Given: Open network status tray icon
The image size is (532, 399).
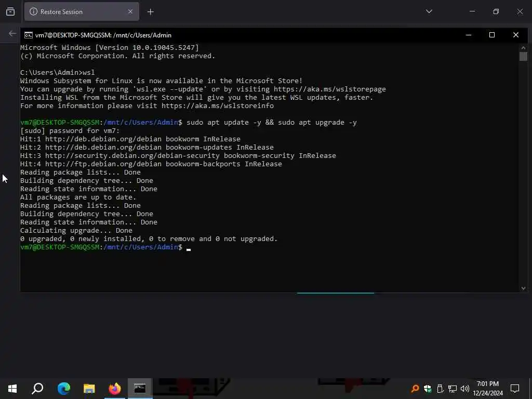Looking at the screenshot, I should pos(453,389).
